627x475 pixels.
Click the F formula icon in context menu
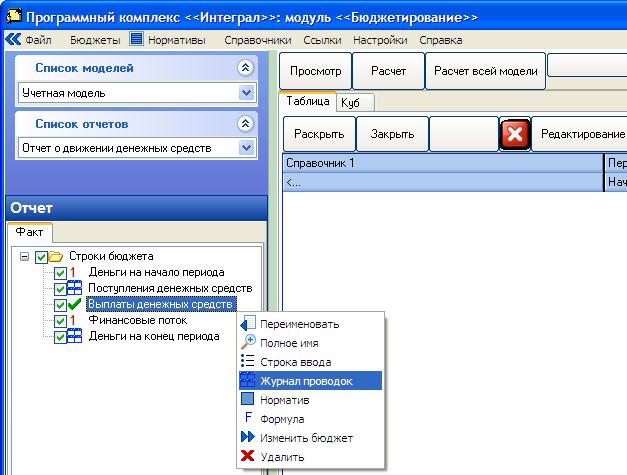click(248, 417)
